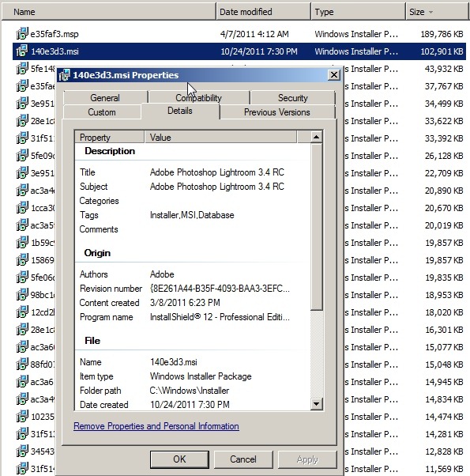Click the e35faf3.msp file icon
470x476 pixels.
coord(22,34)
